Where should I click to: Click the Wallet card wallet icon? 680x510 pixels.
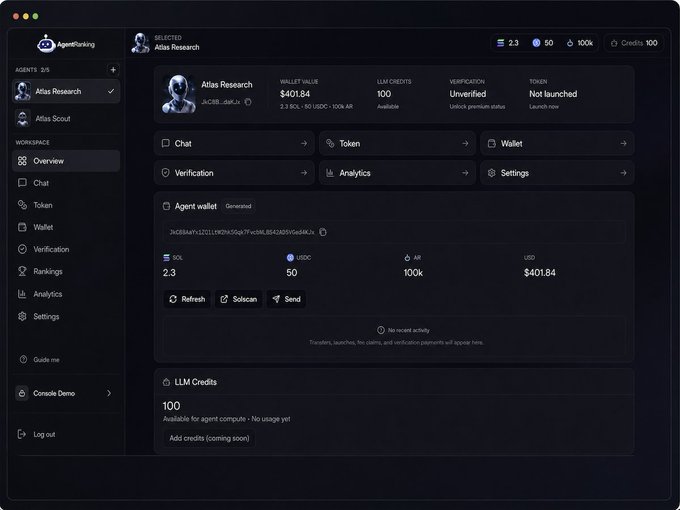click(x=491, y=144)
